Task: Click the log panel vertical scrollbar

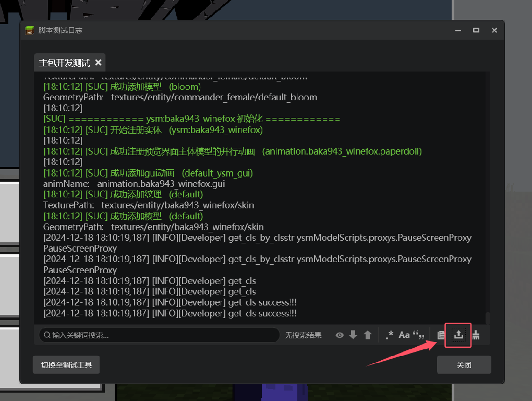Action: (x=488, y=317)
